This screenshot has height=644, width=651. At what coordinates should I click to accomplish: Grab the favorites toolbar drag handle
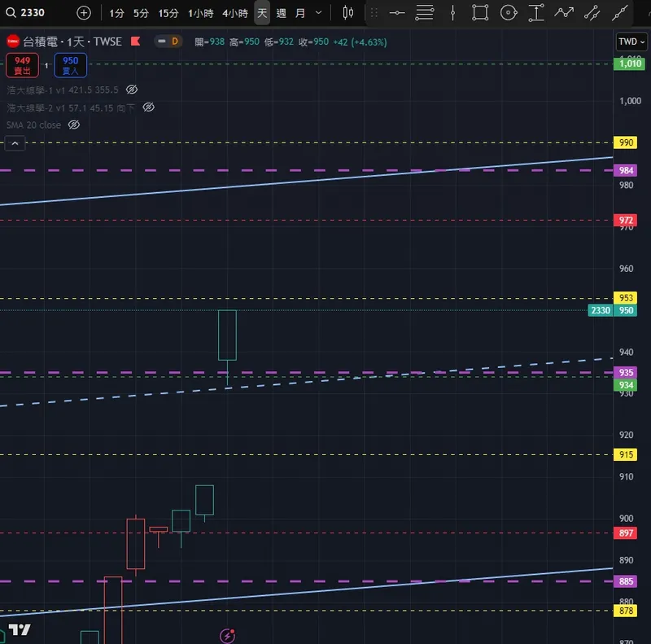click(x=374, y=13)
